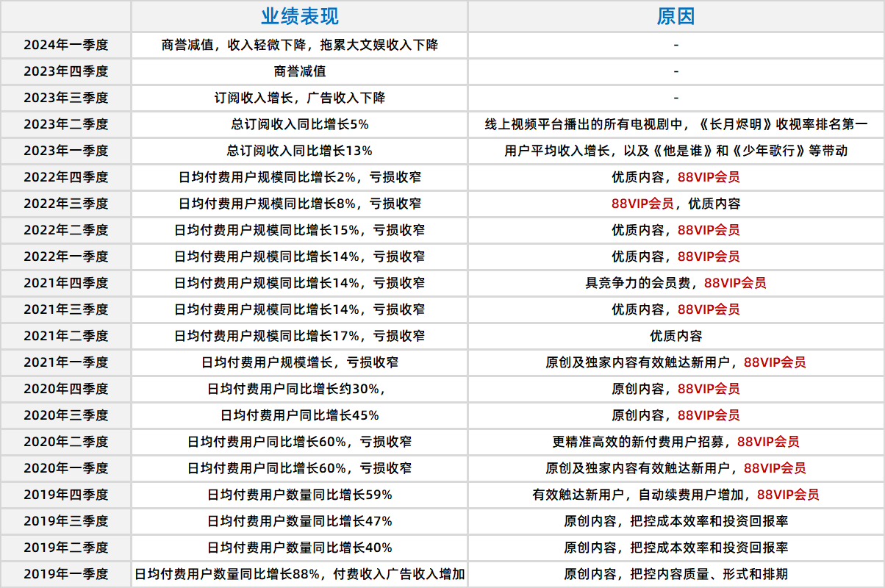Select the 2023年一季度 row label
The height and width of the screenshot is (588, 885).
(66, 151)
